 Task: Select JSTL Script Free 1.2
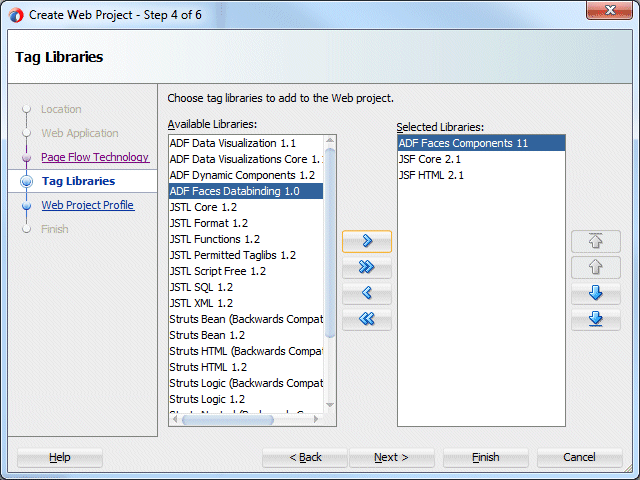coord(246,271)
